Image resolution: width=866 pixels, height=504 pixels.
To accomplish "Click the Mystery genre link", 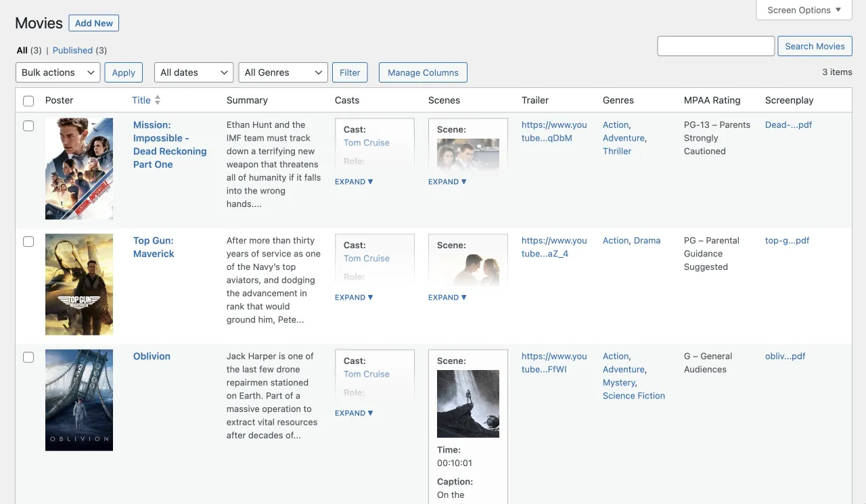I will click(619, 382).
